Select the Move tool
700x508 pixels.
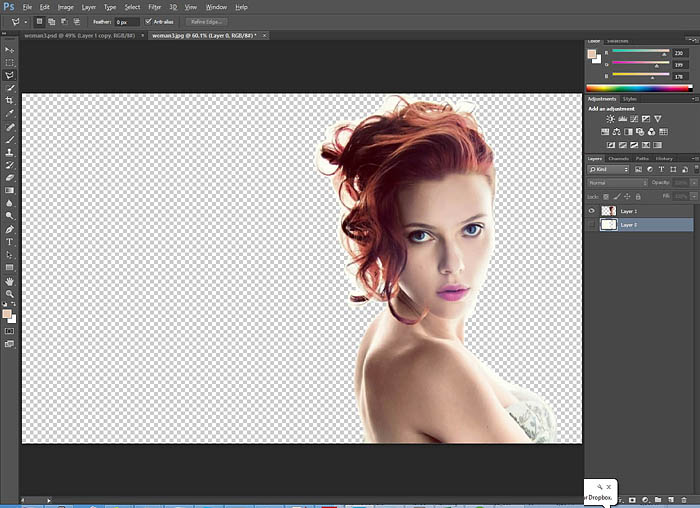(x=10, y=49)
